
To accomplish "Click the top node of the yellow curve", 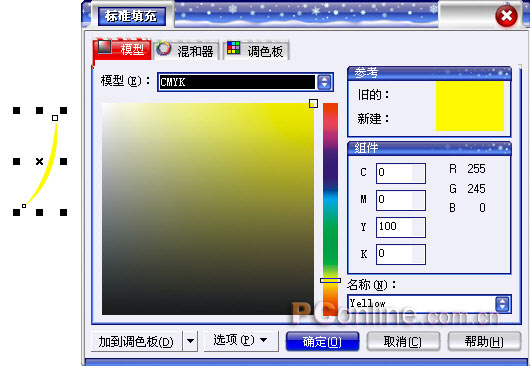I will pyautogui.click(x=55, y=118).
